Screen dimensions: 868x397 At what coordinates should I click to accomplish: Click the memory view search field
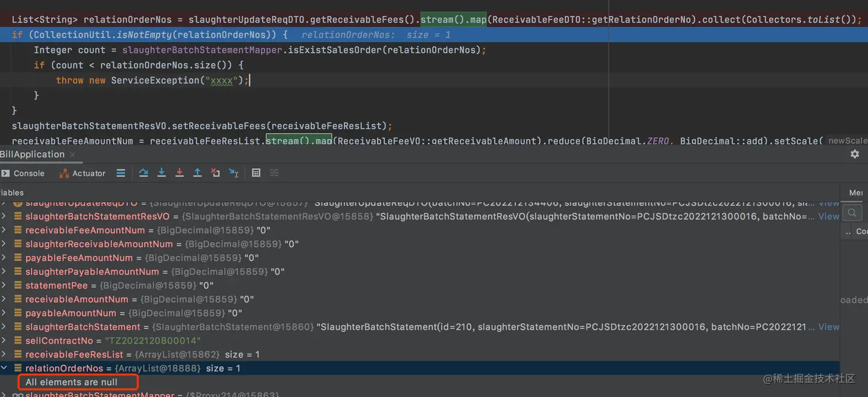(852, 213)
